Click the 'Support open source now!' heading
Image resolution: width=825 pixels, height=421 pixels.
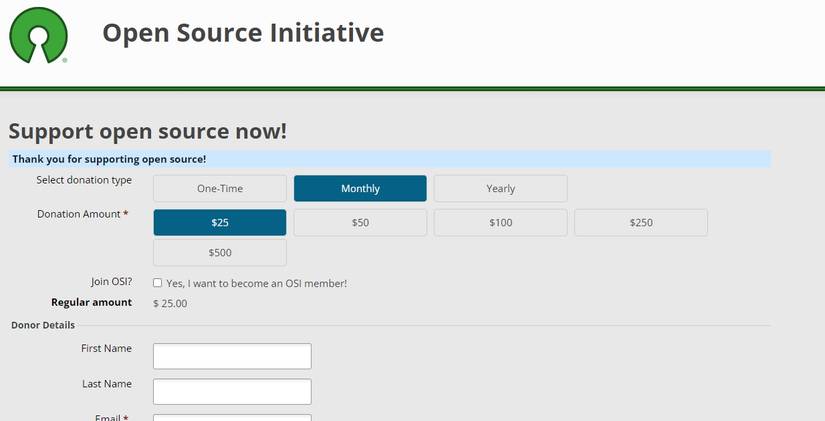coord(148,131)
